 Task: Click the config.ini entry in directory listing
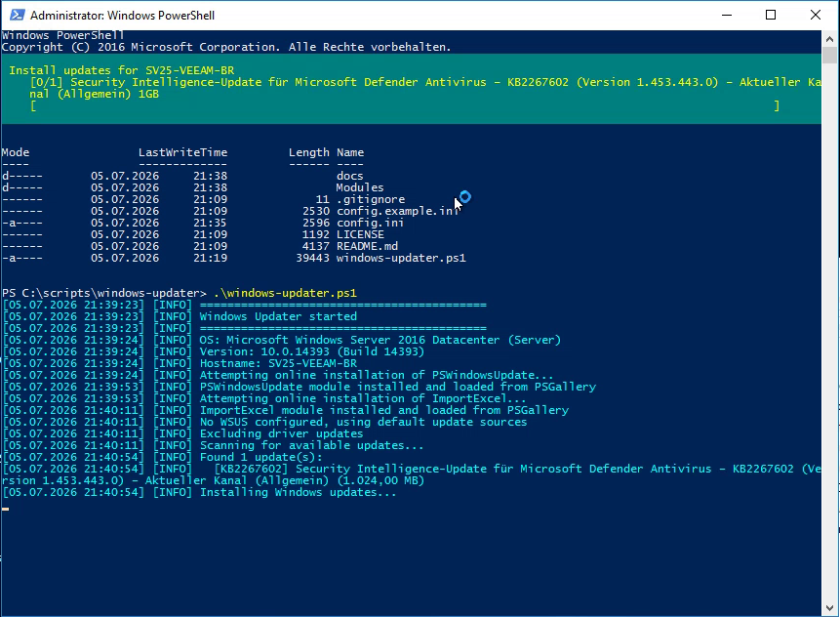coord(370,223)
